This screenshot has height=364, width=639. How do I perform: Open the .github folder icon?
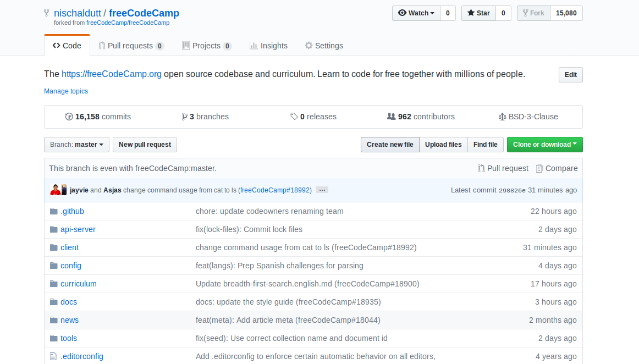tap(53, 211)
